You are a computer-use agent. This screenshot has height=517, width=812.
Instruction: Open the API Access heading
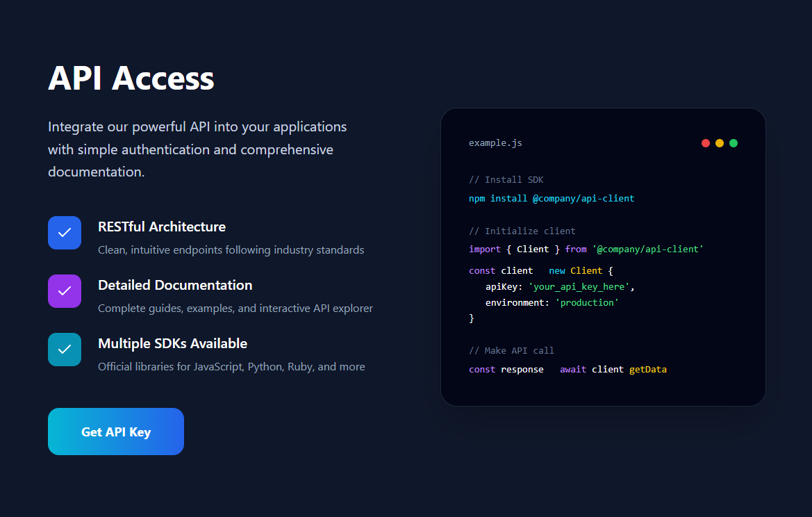click(x=131, y=79)
